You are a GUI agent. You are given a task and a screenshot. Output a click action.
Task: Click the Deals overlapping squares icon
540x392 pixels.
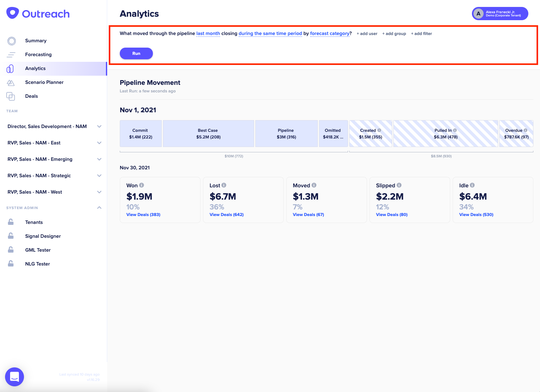11,96
